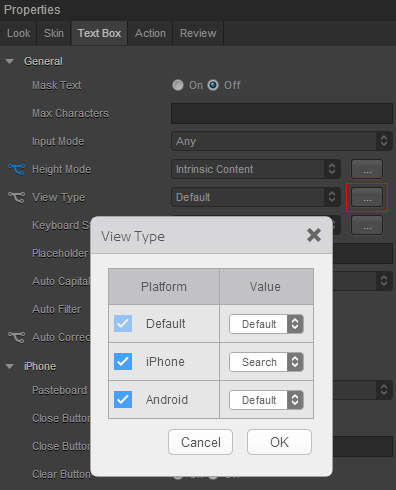Uncheck the iPhone platform checkbox

coord(123,361)
